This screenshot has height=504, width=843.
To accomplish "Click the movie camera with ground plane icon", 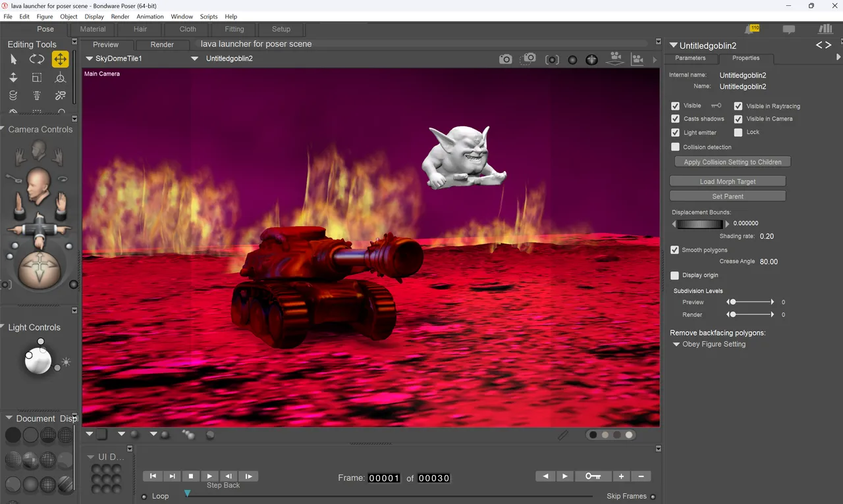I will coord(616,59).
